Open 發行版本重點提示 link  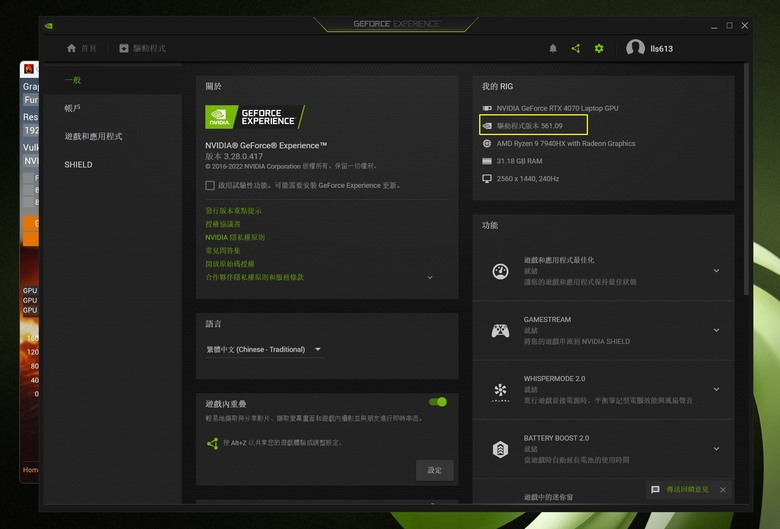233,211
